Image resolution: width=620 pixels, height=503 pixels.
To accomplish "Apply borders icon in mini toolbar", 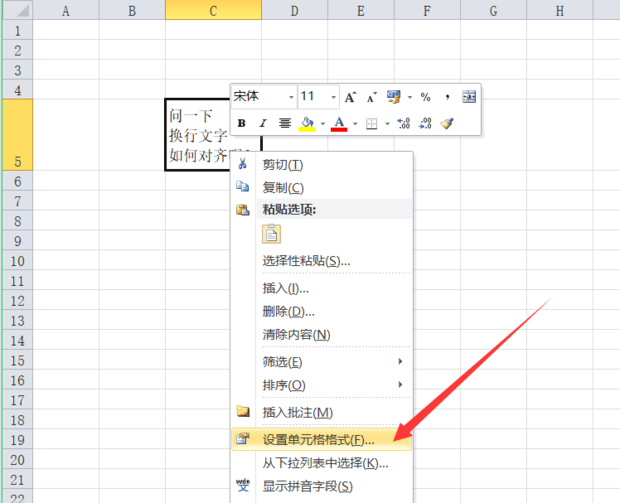I will pyautogui.click(x=371, y=124).
